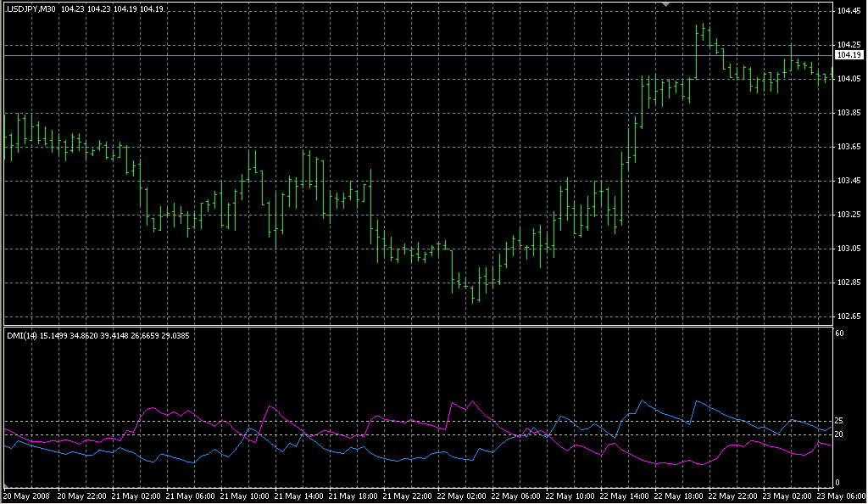Click the 22 May 02:00 time marker
Viewport: 868px width, 504px height.
462,496
